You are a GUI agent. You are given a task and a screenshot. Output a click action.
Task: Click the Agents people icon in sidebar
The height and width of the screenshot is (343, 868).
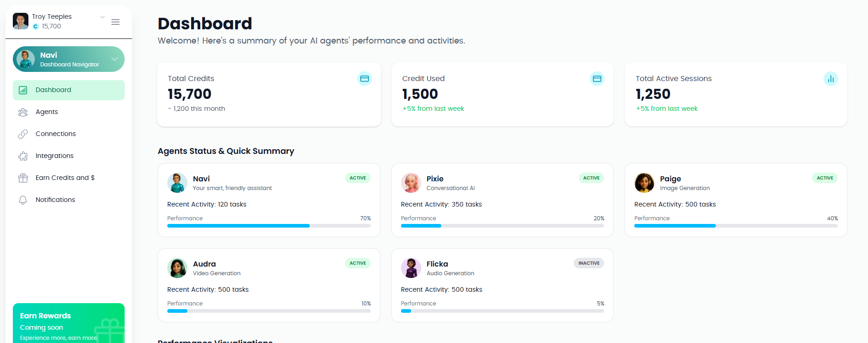click(x=23, y=112)
